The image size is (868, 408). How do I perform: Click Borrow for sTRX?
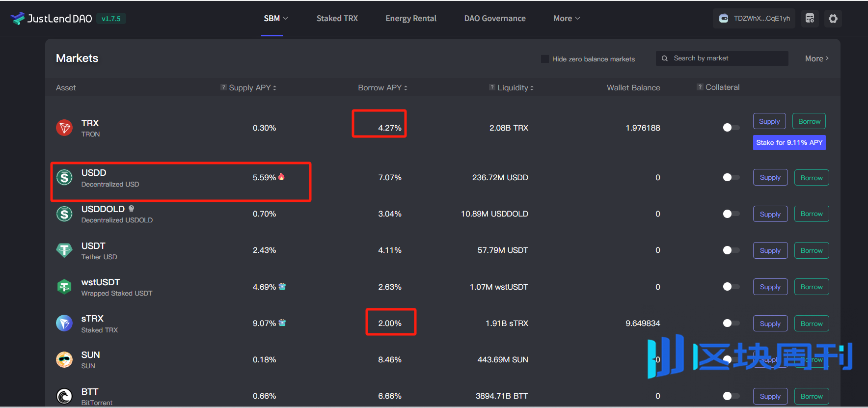point(812,324)
